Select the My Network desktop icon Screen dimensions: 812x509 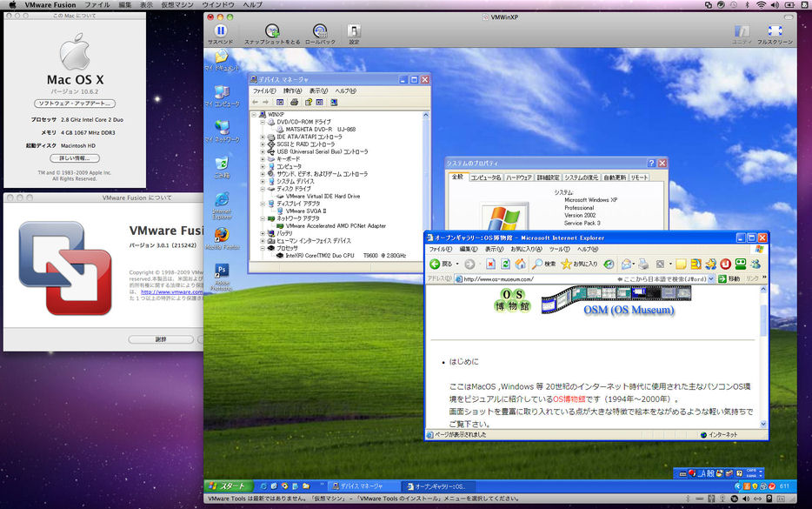(x=223, y=131)
